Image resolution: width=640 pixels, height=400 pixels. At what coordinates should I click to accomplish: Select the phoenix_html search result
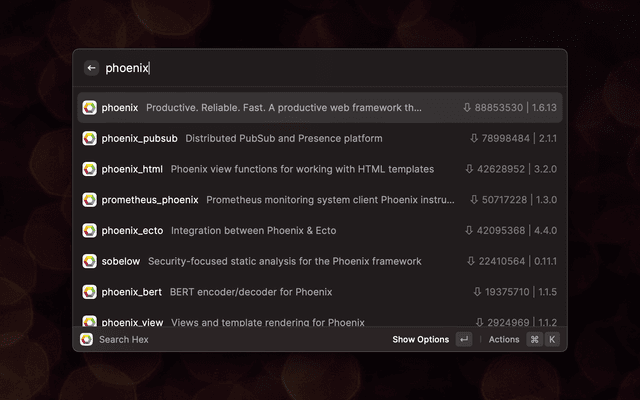[x=302, y=169]
